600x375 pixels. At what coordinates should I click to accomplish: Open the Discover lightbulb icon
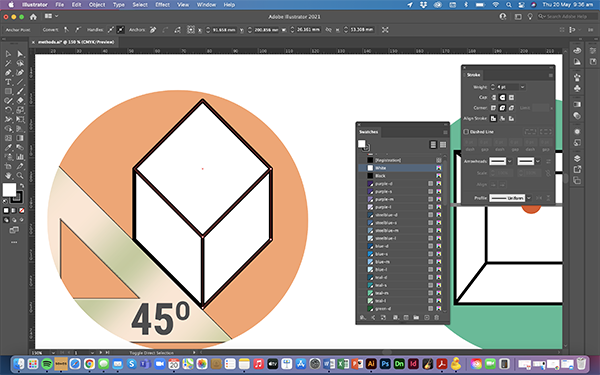tap(530, 16)
